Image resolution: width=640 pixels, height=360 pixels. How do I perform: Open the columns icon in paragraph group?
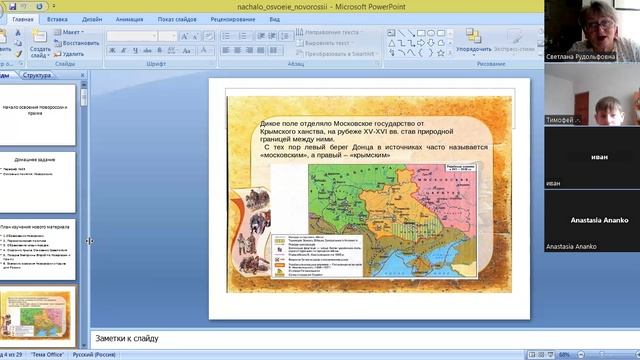[275, 50]
